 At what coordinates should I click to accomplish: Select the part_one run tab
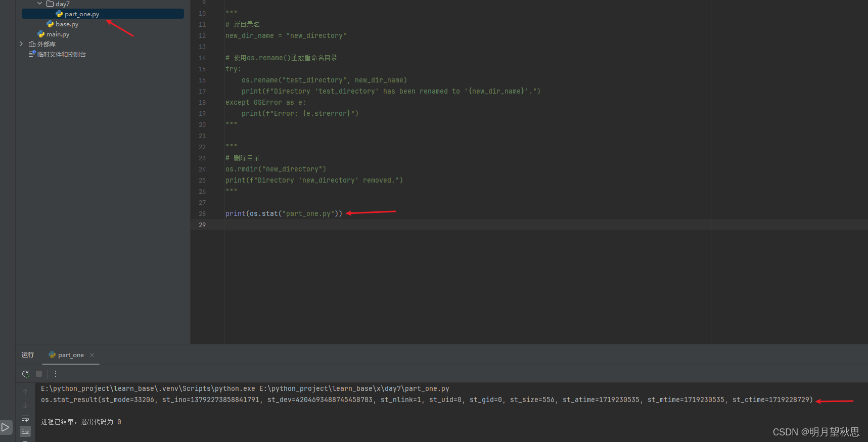pyautogui.click(x=71, y=355)
